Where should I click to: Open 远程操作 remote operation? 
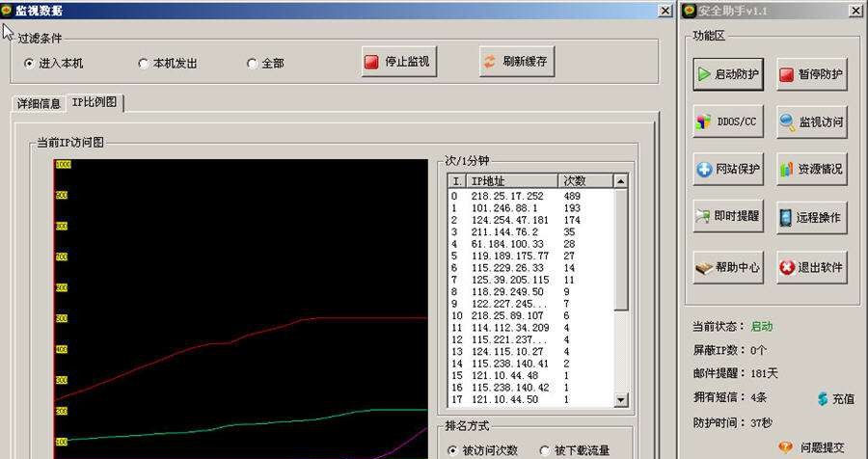811,217
